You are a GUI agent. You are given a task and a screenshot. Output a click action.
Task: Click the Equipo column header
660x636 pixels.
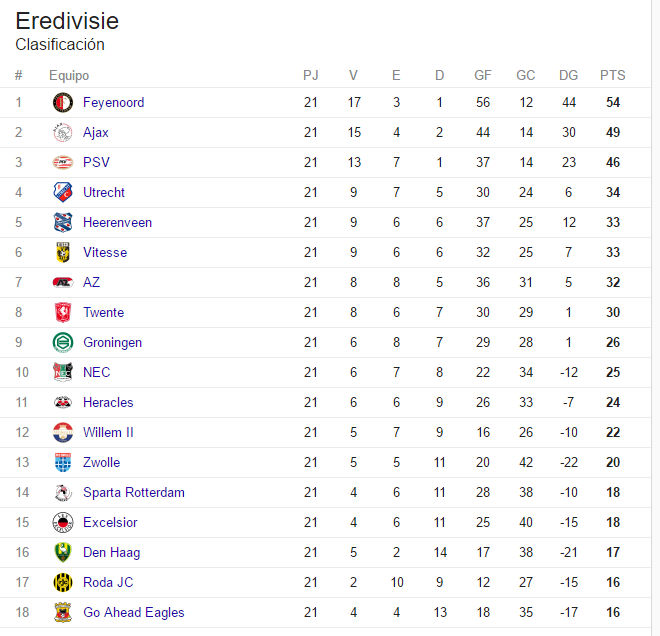click(69, 75)
